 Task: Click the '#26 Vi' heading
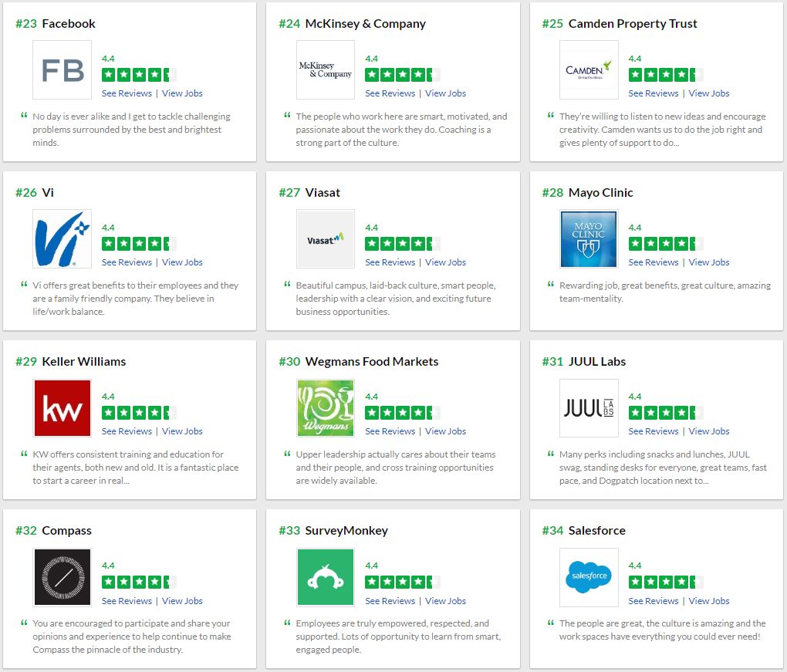pos(35,193)
